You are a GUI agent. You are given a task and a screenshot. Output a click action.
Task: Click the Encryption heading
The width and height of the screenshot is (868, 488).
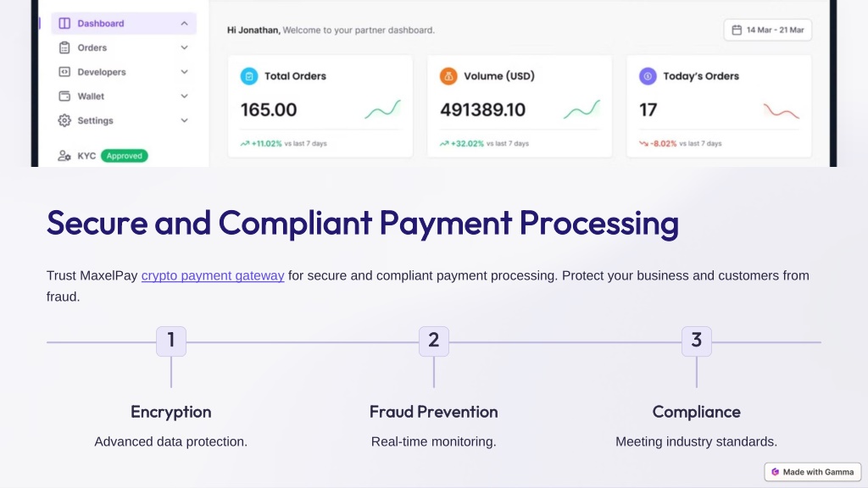171,412
